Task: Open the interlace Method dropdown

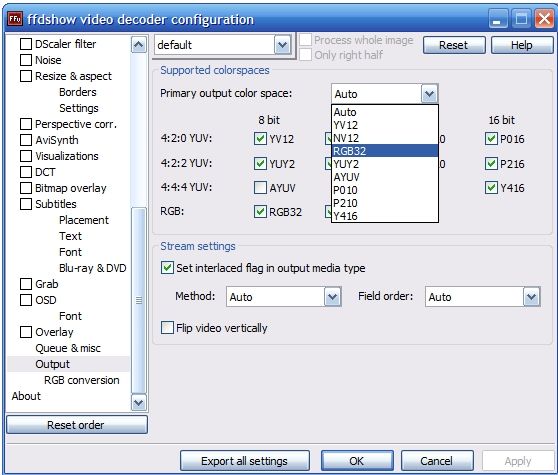Action: (332, 297)
